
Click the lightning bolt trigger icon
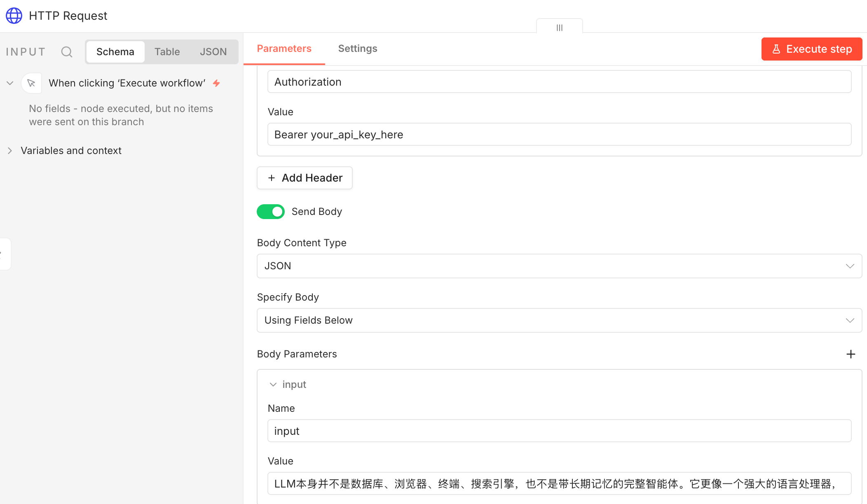(x=216, y=83)
